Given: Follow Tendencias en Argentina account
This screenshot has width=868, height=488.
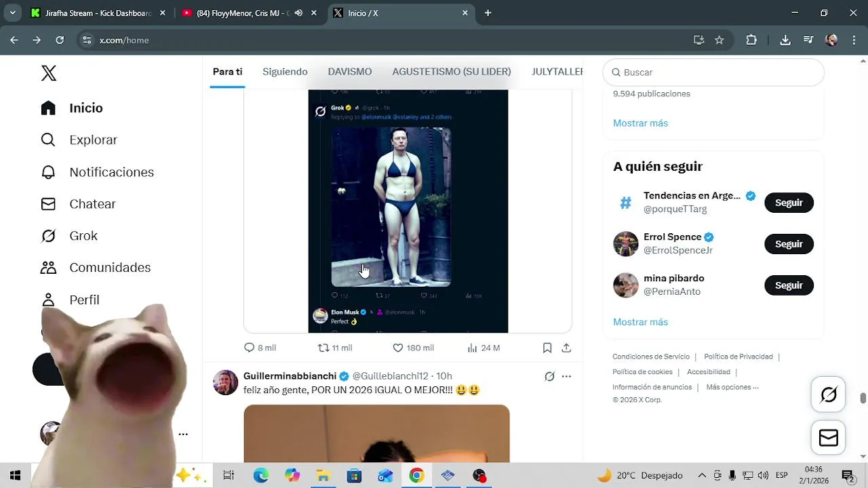Looking at the screenshot, I should pos(789,203).
